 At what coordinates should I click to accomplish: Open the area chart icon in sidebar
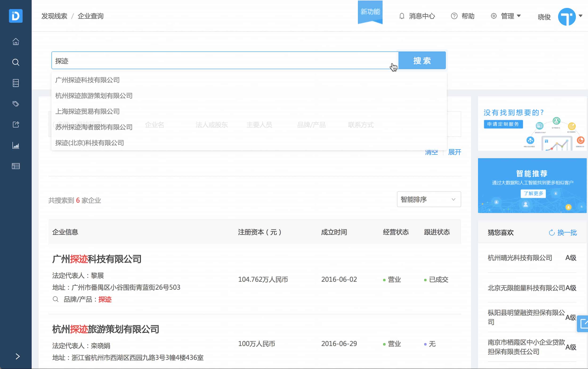[16, 146]
